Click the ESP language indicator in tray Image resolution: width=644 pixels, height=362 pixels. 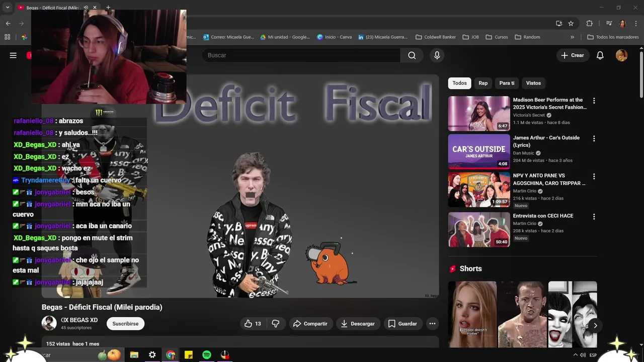[x=593, y=355]
